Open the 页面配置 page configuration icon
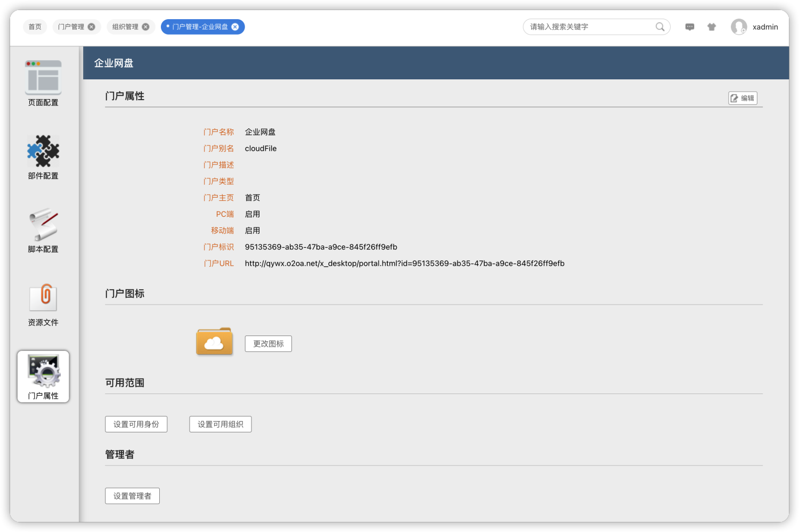This screenshot has height=532, width=799. pyautogui.click(x=43, y=78)
